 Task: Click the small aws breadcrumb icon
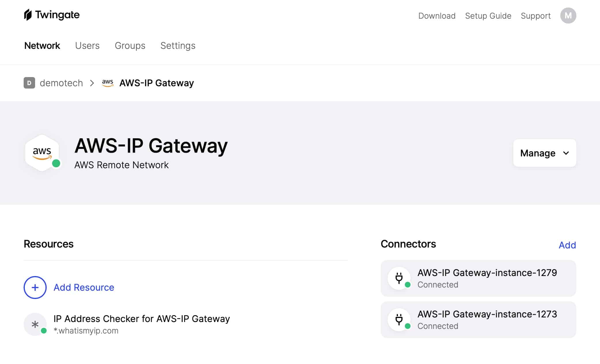click(108, 83)
